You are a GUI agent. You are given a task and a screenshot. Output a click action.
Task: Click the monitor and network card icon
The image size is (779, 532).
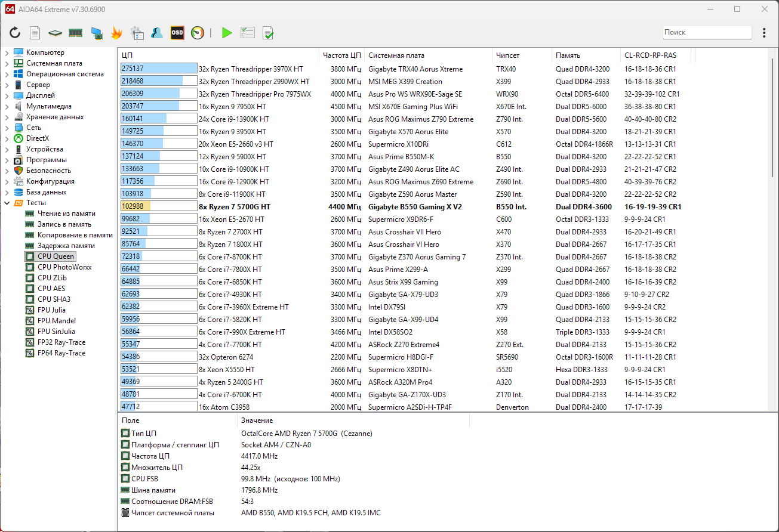[x=96, y=33]
